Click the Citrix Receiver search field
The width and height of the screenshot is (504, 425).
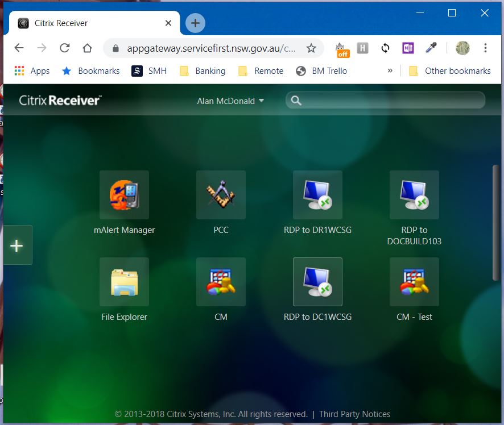393,101
